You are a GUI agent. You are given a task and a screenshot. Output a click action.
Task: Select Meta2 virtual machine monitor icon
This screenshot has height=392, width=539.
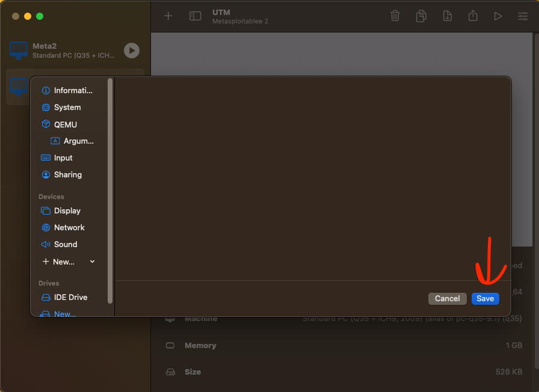[19, 50]
